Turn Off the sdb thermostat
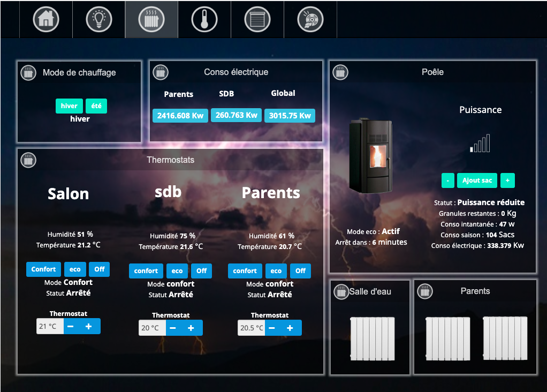 (x=201, y=271)
